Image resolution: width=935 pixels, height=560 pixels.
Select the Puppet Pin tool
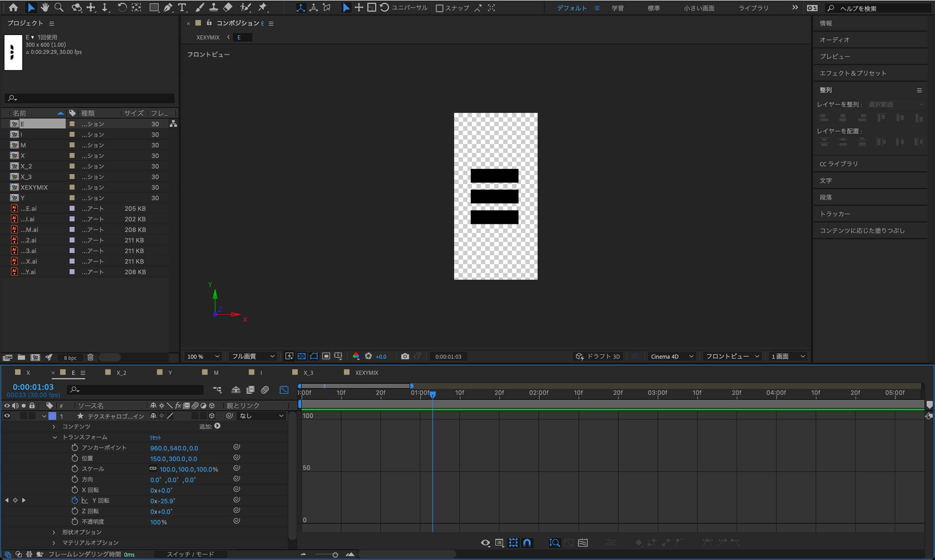tap(262, 8)
